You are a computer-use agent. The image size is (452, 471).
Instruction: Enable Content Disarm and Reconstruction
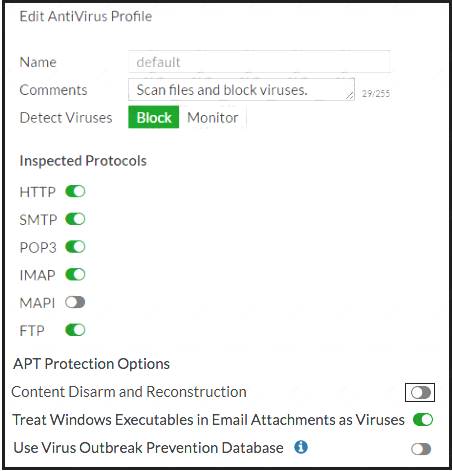pos(421,392)
